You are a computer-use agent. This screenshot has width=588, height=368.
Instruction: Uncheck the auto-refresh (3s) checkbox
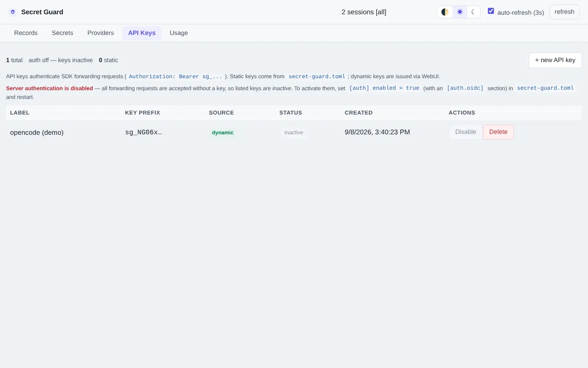[x=491, y=11]
